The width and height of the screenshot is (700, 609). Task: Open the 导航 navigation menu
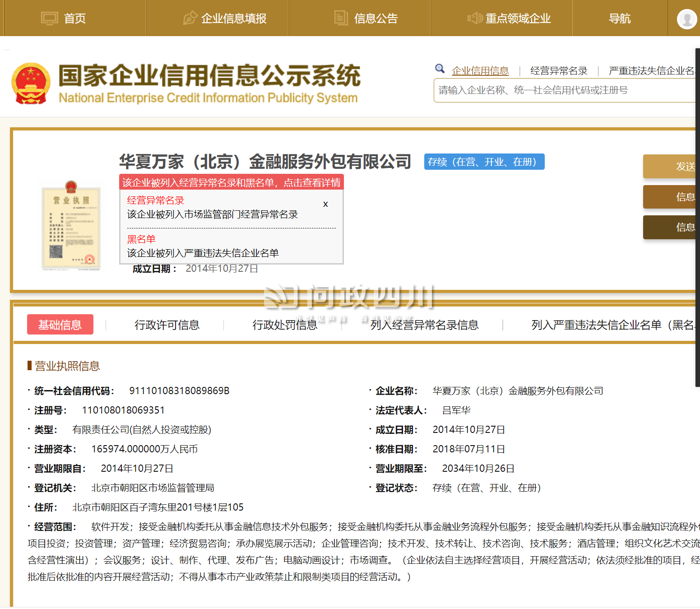[619, 19]
